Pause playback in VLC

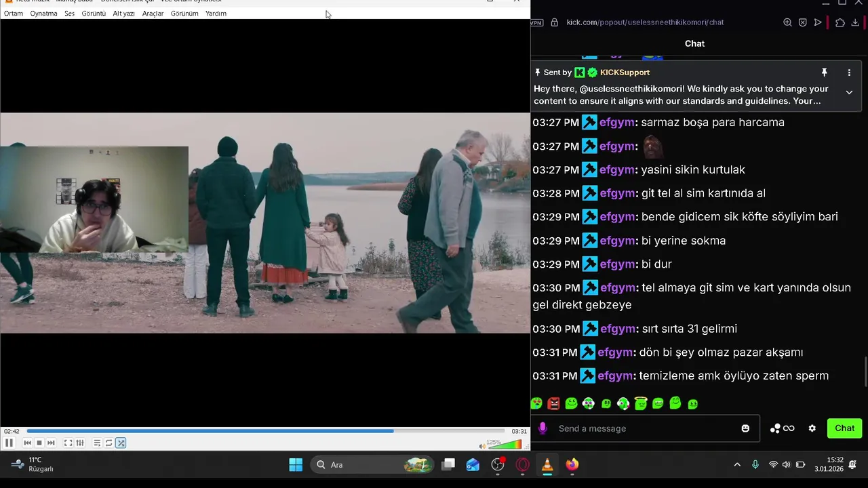click(x=9, y=443)
